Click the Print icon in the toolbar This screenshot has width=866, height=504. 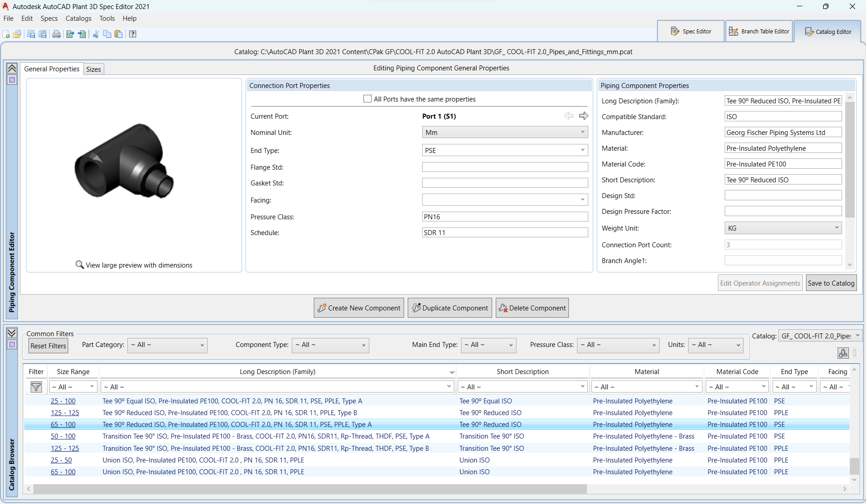[56, 34]
